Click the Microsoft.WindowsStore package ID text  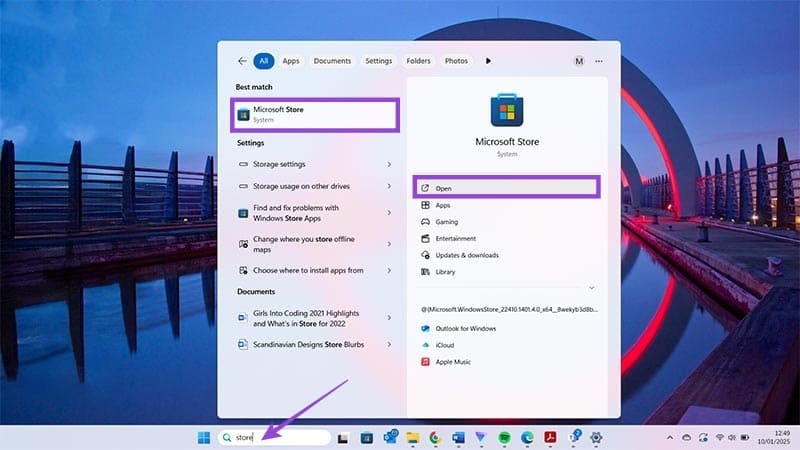tap(509, 309)
